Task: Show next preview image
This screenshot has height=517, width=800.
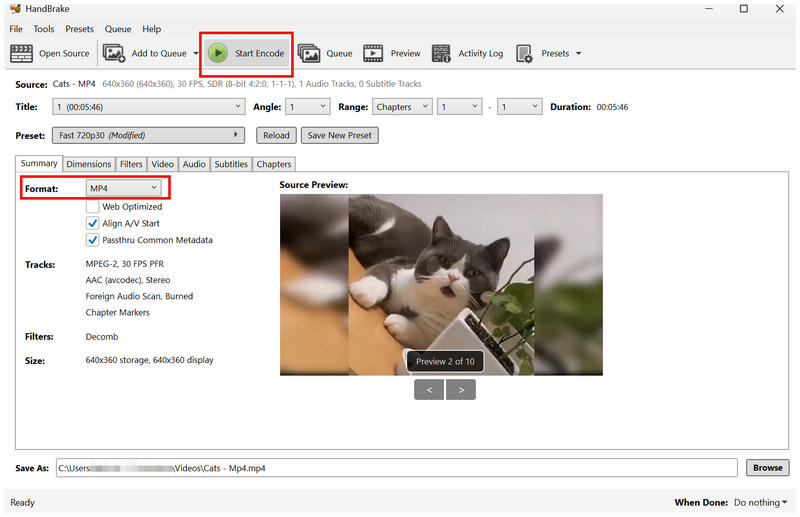Action: [461, 389]
